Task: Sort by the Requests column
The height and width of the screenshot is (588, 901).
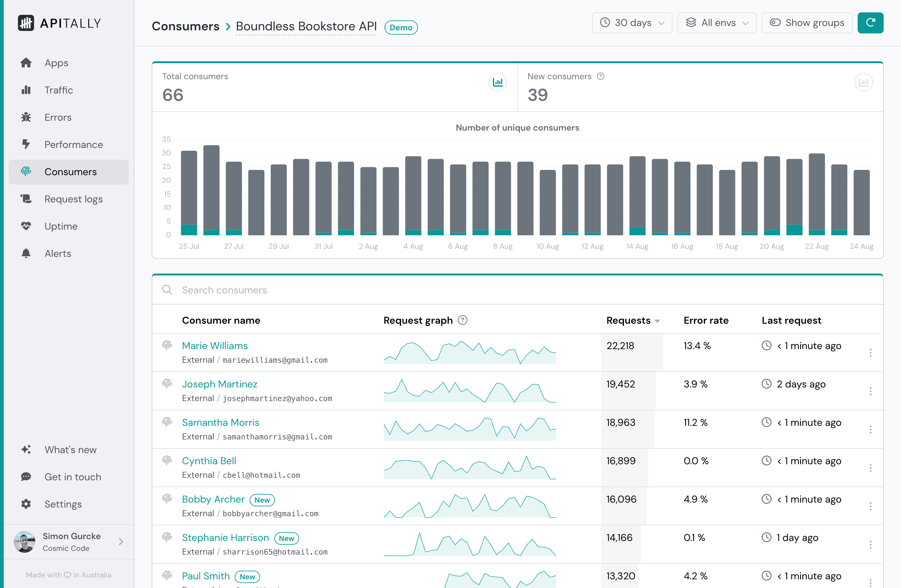Action: point(633,321)
